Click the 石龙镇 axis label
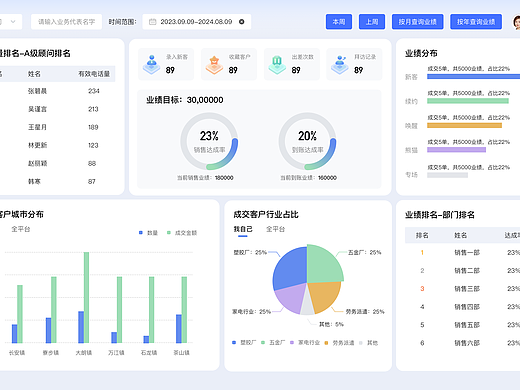Image resolution: width=520 pixels, height=390 pixels. pyautogui.click(x=149, y=353)
